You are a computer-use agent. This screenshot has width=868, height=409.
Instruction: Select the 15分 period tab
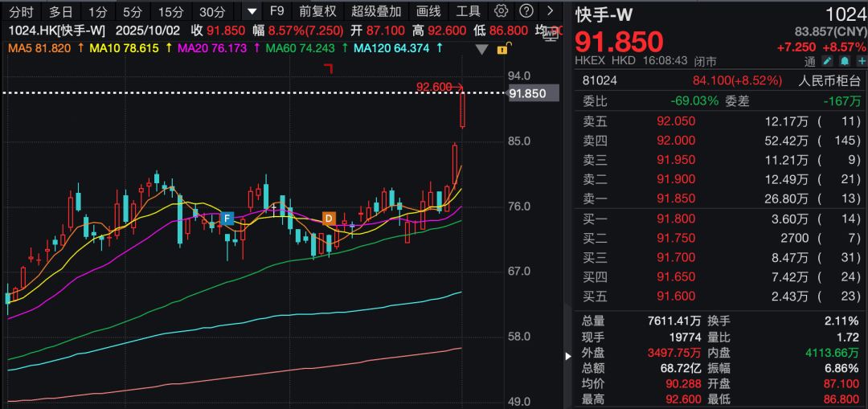tap(170, 11)
